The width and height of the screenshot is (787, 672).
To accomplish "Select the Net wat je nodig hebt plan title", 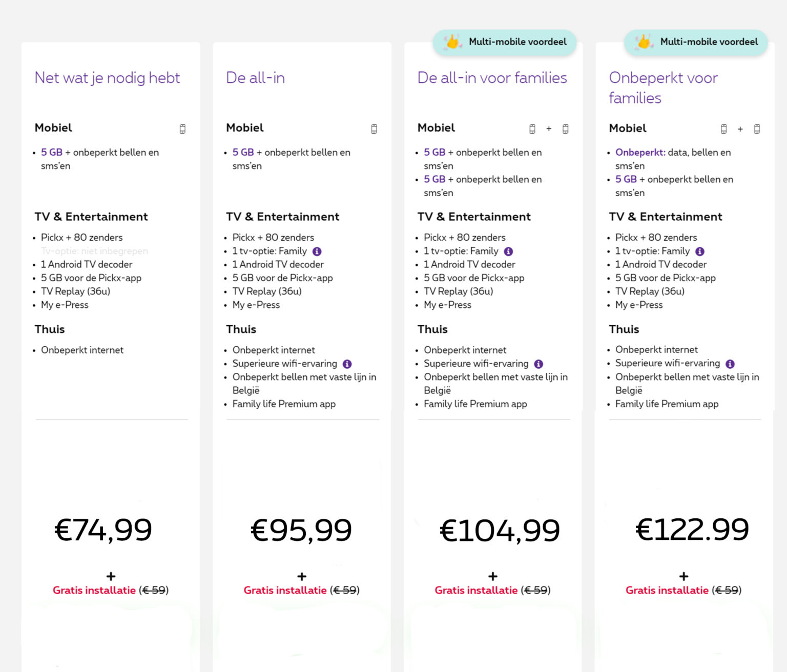I will point(107,78).
